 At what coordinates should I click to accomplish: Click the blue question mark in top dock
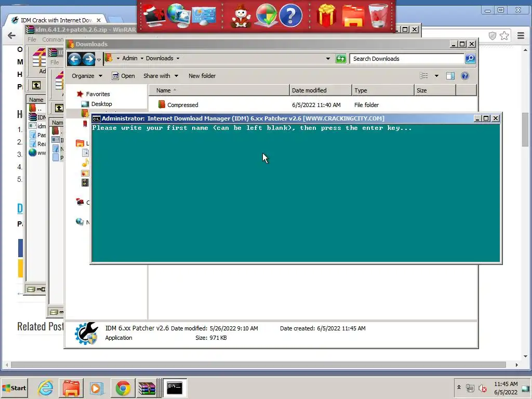tap(291, 16)
